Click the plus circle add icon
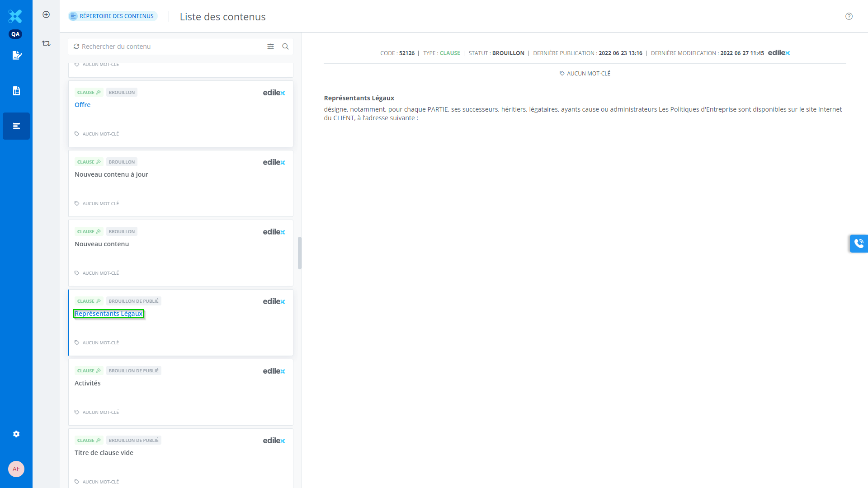This screenshot has height=488, width=868. (x=46, y=14)
